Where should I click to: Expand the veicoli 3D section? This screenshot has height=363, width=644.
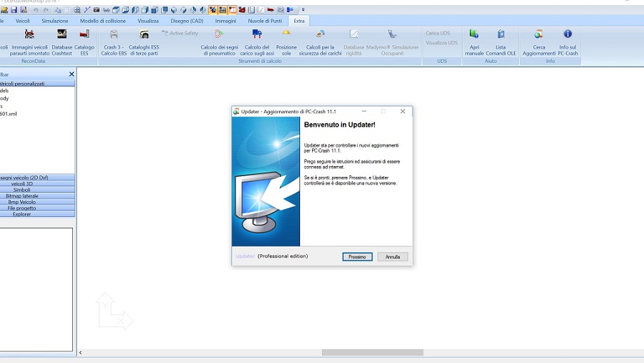coord(37,184)
